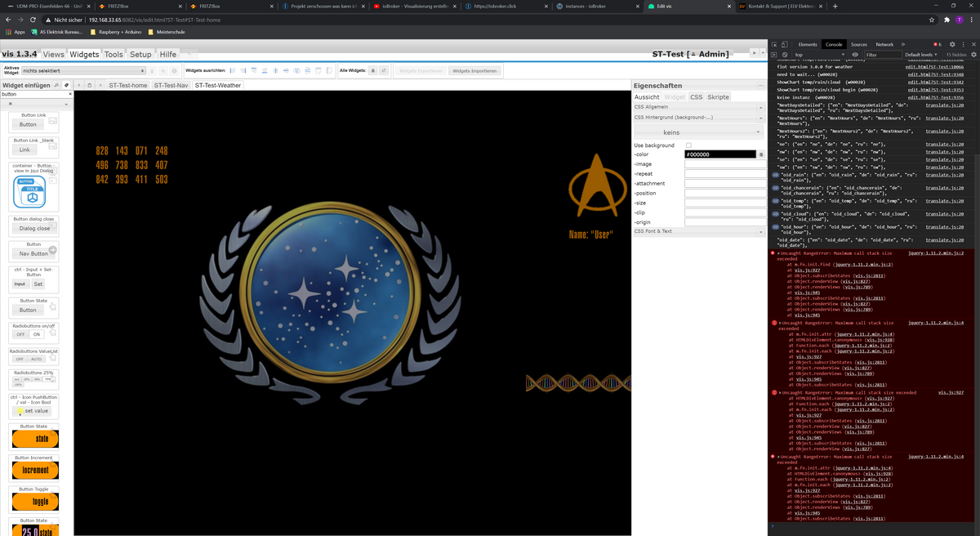Viewport: 980px width, 536px height.
Task: Open the Setup menu tab
Action: (140, 54)
